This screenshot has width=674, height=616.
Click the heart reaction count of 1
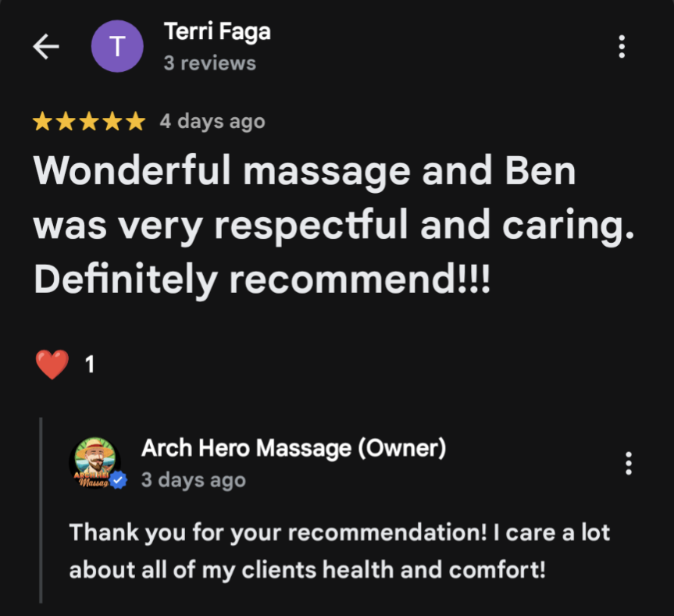click(90, 365)
